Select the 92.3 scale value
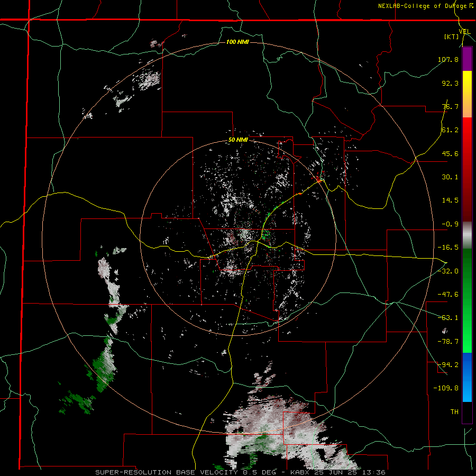The width and height of the screenshot is (476, 476). (x=450, y=83)
